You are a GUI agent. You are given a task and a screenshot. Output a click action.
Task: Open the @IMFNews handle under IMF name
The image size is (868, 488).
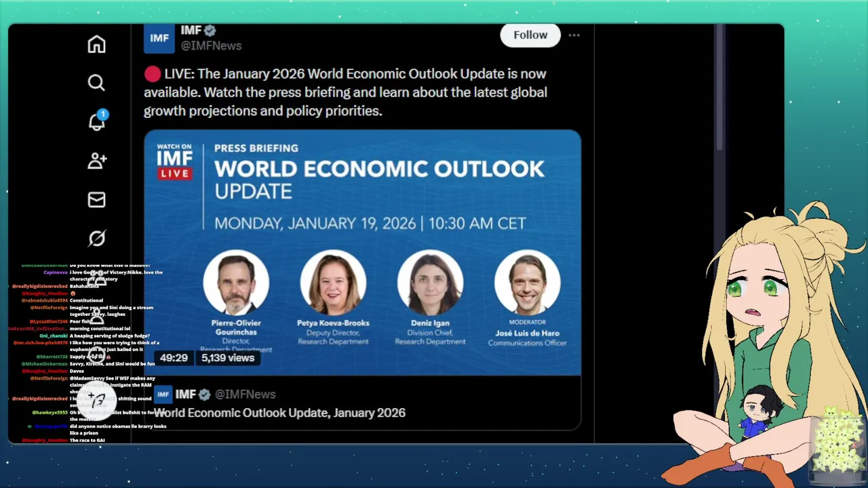(x=211, y=45)
